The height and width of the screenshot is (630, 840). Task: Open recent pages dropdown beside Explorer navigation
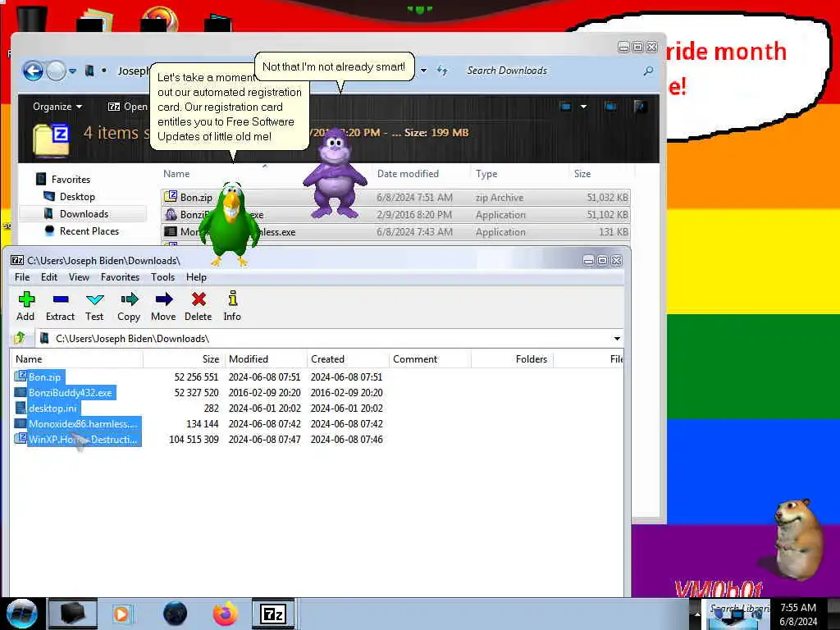click(x=72, y=71)
